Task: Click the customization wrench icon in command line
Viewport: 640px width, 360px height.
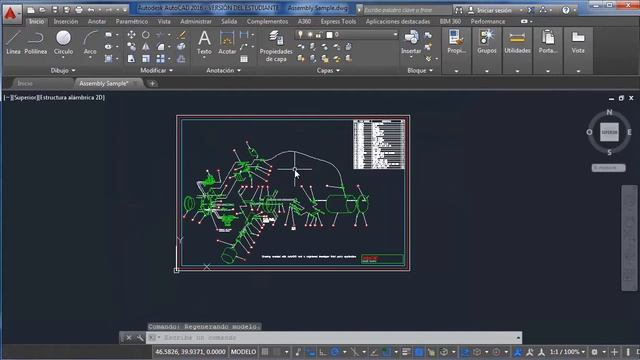Action: [140, 338]
